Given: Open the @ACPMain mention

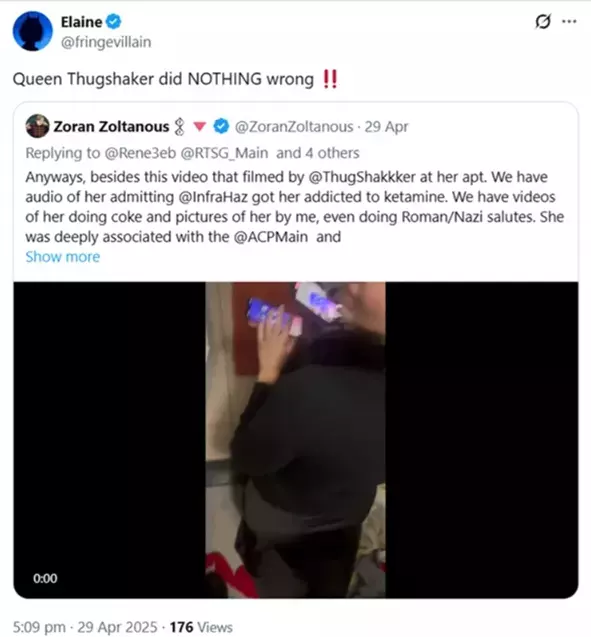Looking at the screenshot, I should click(271, 237).
